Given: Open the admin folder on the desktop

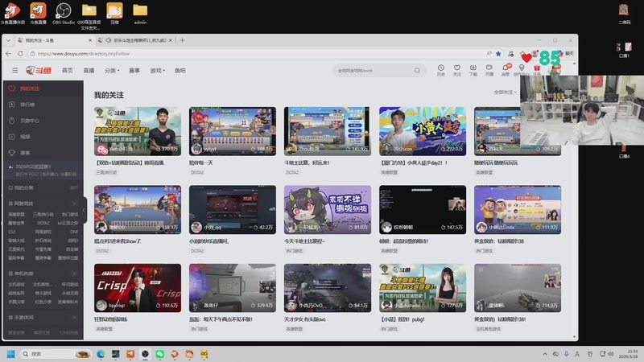Looking at the screenshot, I should (x=140, y=14).
